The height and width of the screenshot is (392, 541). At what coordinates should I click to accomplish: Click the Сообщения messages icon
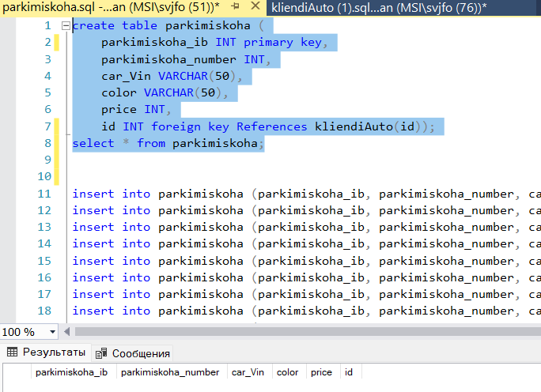pyautogui.click(x=101, y=353)
